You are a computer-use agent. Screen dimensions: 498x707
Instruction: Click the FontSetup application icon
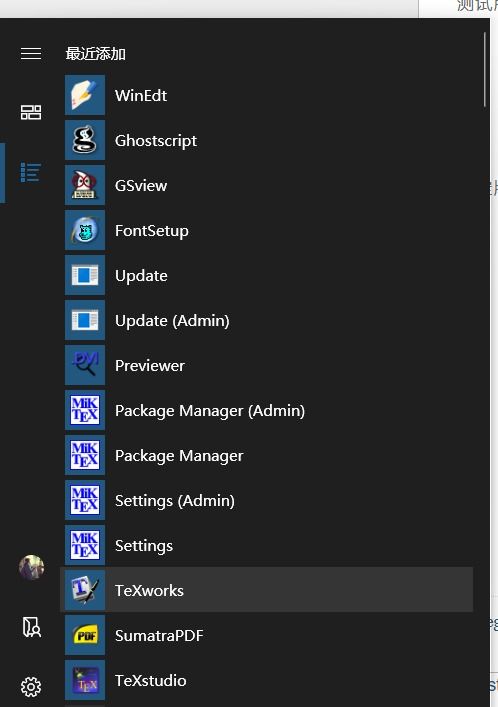click(85, 230)
